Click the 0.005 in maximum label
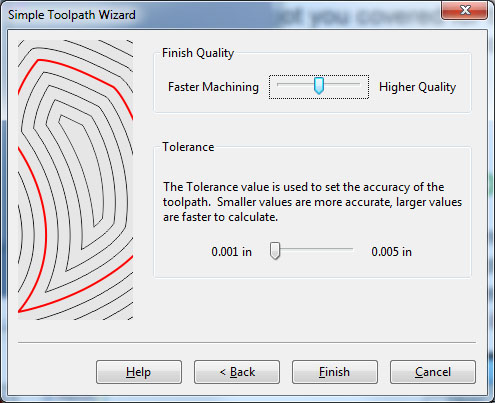Image resolution: width=495 pixels, height=403 pixels. coord(392,252)
